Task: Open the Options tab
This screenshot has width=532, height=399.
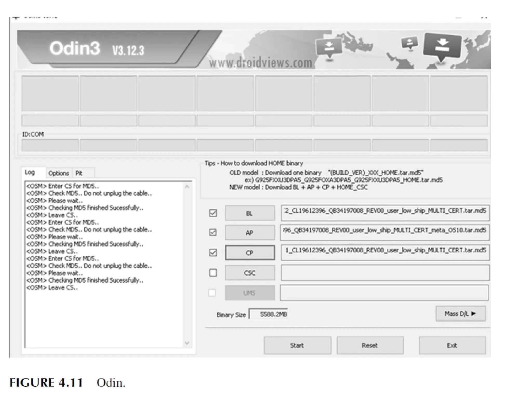Action: tap(59, 173)
